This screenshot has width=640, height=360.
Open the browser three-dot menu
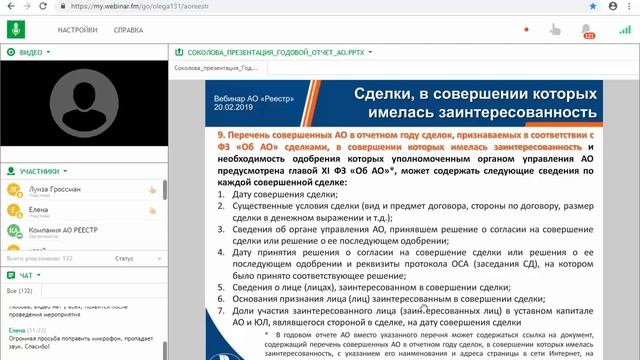pos(629,6)
